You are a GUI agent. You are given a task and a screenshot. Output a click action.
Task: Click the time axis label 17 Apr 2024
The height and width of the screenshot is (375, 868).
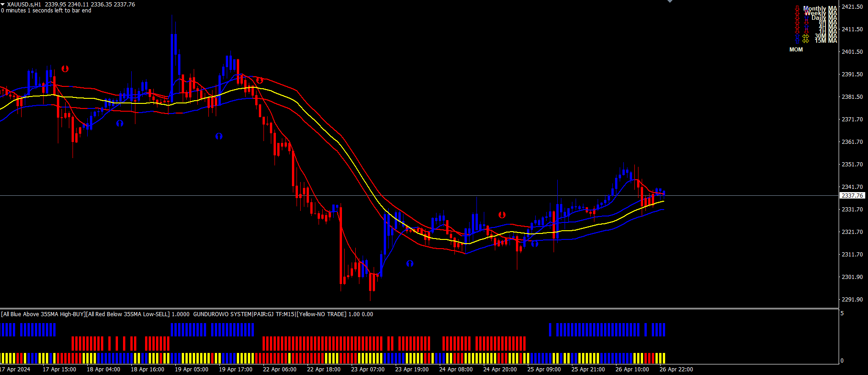15,369
